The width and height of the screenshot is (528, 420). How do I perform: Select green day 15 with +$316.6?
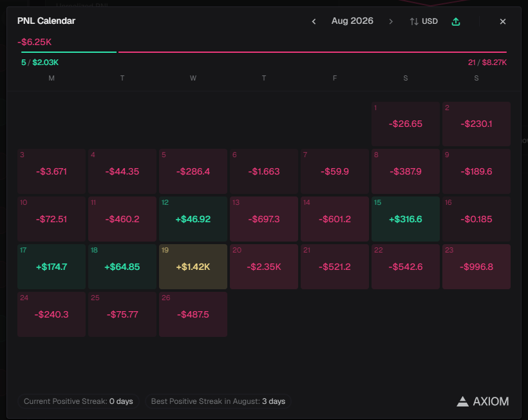406,219
